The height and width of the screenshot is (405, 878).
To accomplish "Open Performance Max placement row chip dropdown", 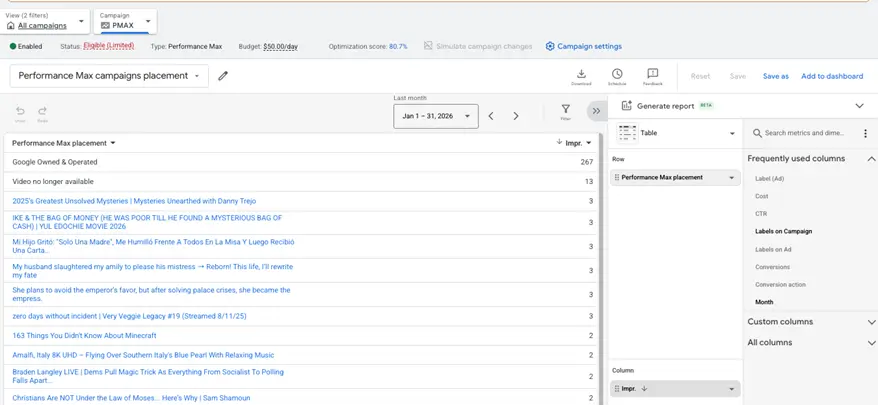I will 731,178.
